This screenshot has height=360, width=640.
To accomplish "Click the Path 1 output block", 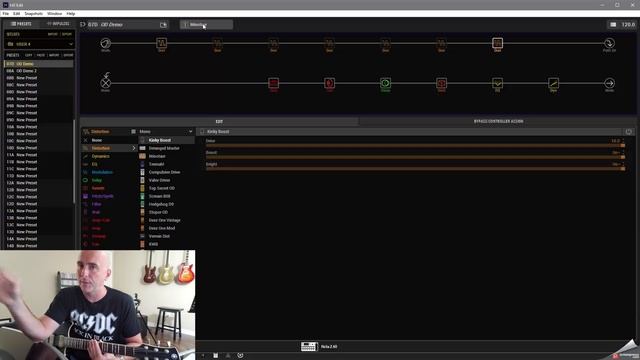I will point(609,43).
